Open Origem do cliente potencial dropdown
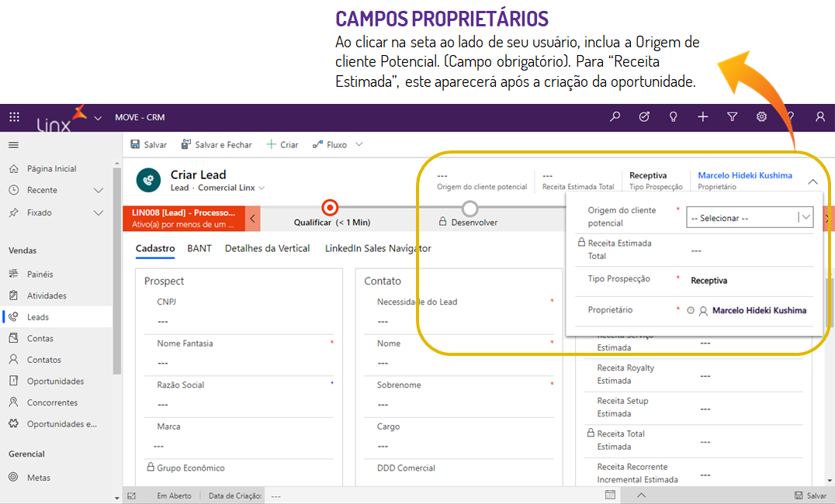 [750, 217]
